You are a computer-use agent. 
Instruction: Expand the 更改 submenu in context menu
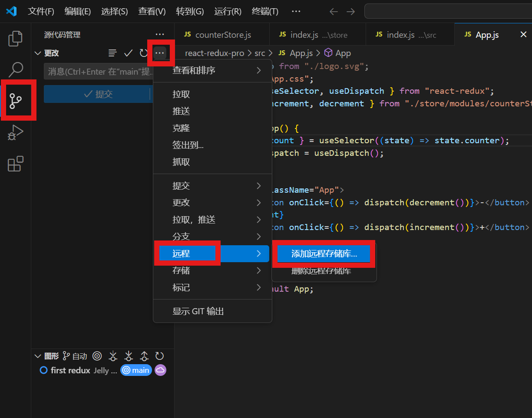tap(212, 203)
